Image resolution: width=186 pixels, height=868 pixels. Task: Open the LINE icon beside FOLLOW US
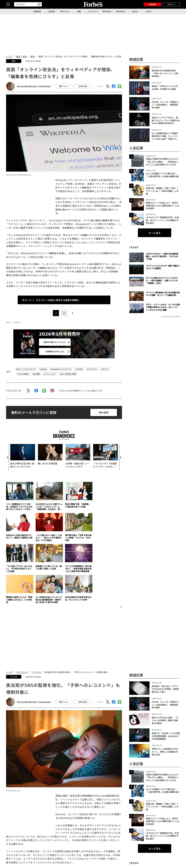(x=44, y=391)
